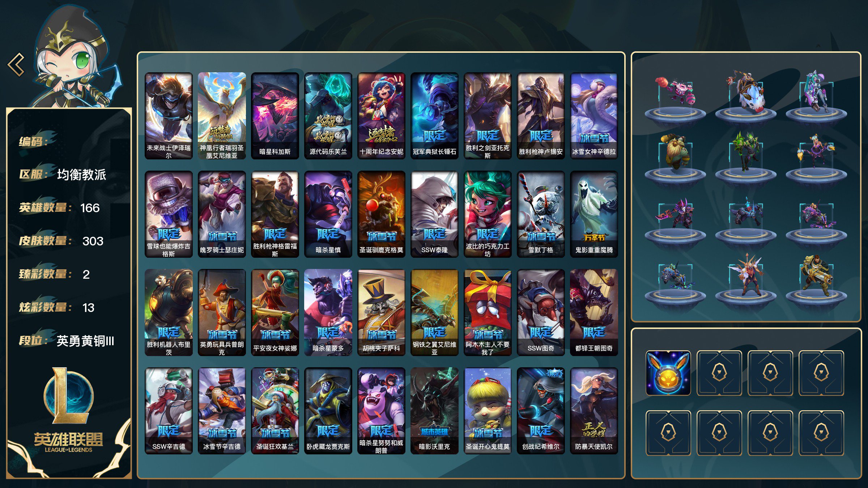Click the 防暴天使凯尔 skin card

click(594, 411)
